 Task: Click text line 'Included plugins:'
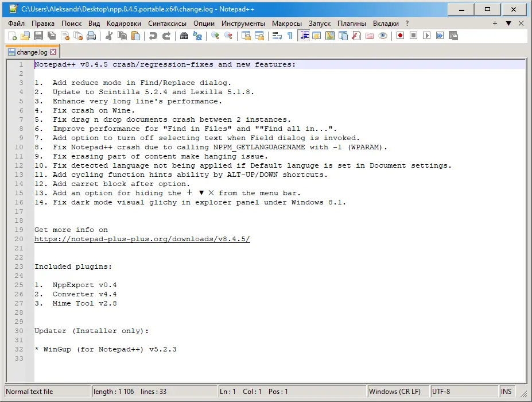(73, 266)
